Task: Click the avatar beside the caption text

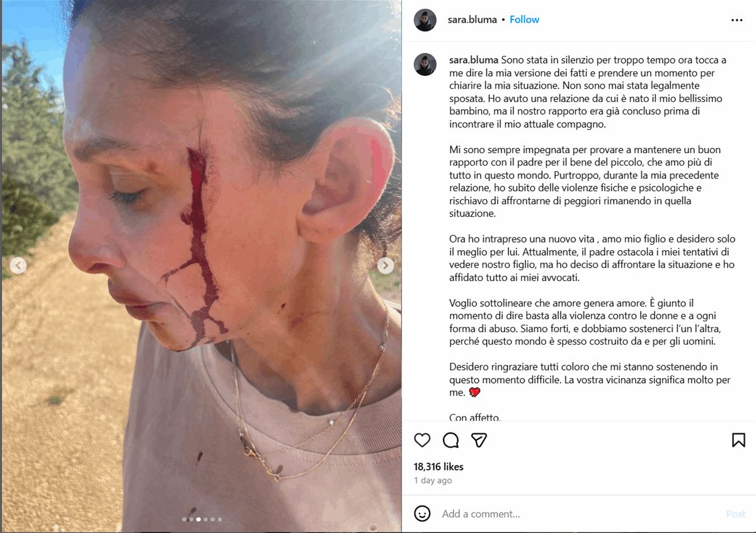Action: [425, 64]
